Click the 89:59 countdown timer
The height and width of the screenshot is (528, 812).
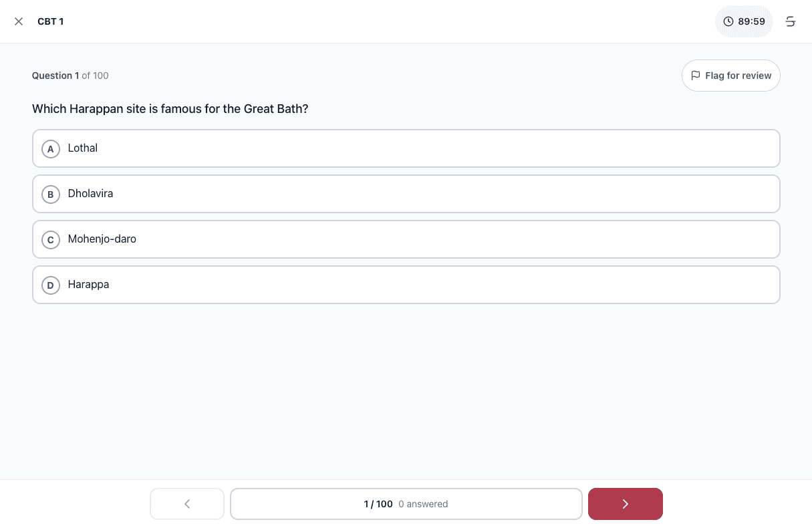click(x=744, y=21)
